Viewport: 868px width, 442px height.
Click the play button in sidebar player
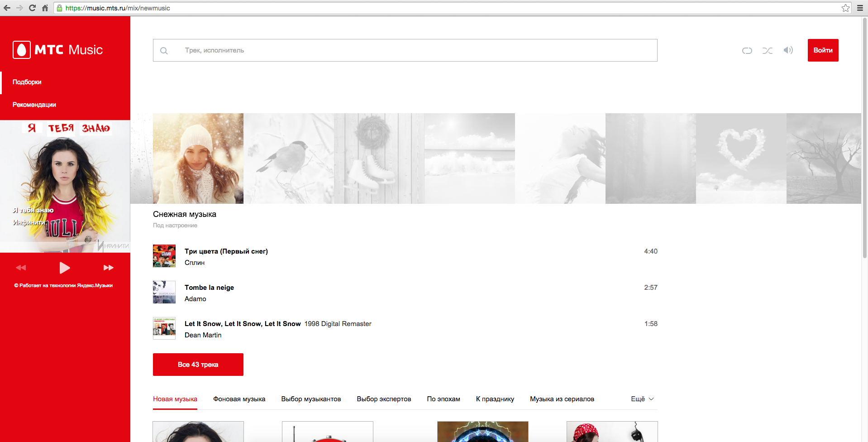pos(64,268)
